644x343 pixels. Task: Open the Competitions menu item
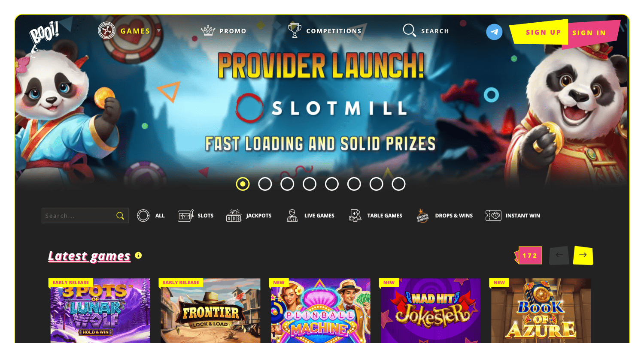pyautogui.click(x=325, y=31)
